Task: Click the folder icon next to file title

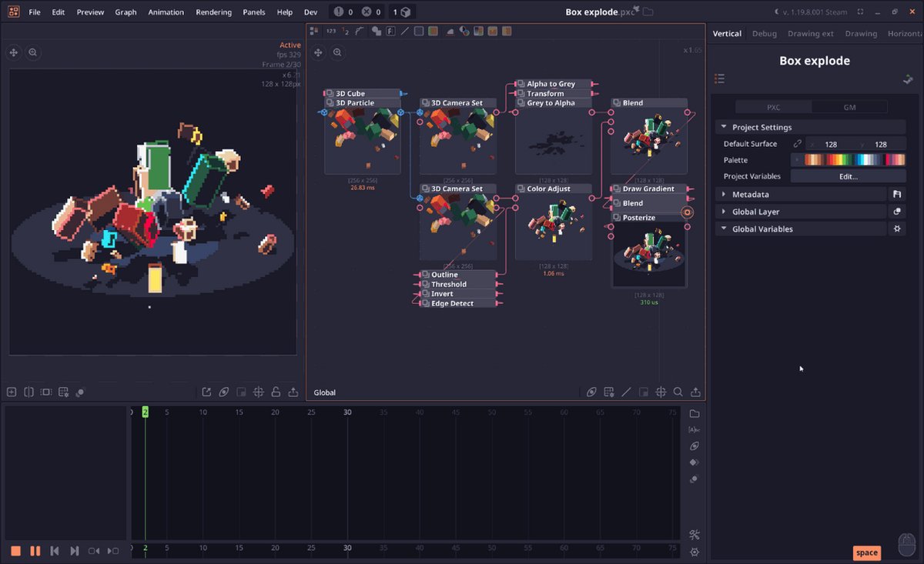Action: coord(648,12)
